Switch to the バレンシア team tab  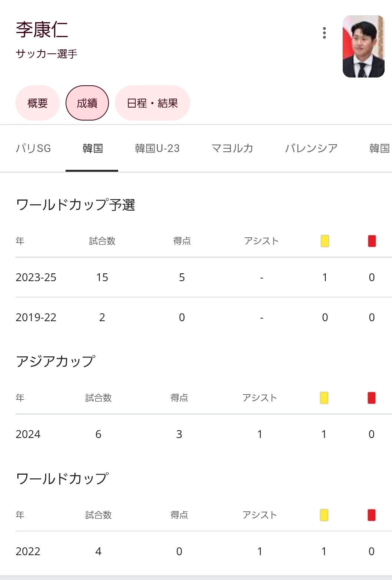click(311, 148)
